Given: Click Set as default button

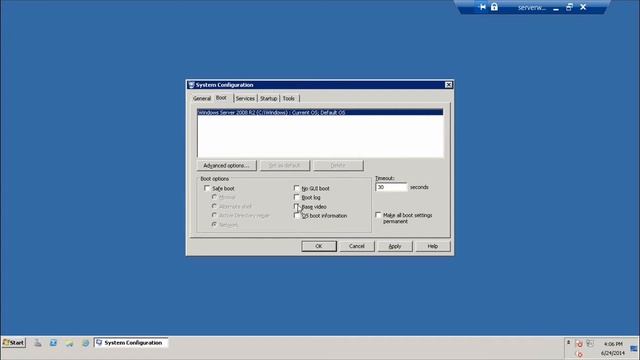Looking at the screenshot, I should click(x=284, y=165).
